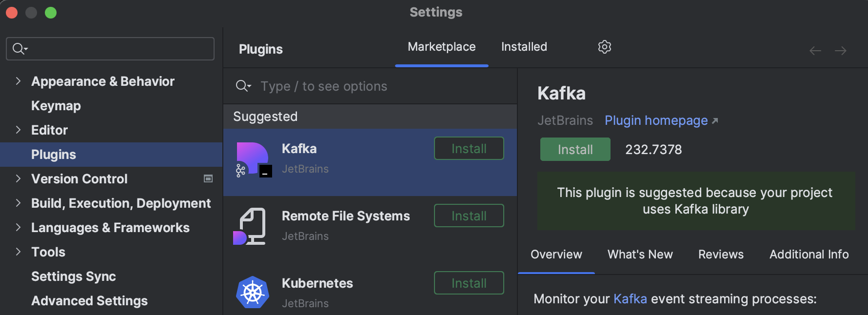Open the What's New tab

point(640,255)
